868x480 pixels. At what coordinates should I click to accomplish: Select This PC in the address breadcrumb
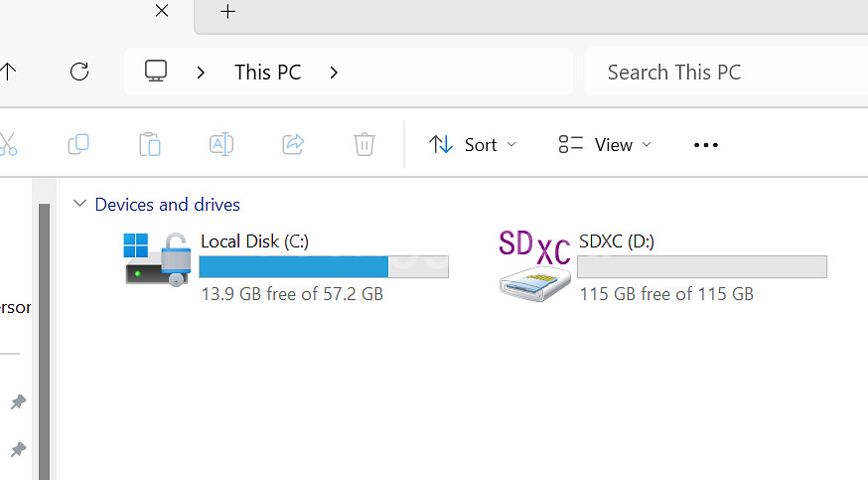point(268,73)
